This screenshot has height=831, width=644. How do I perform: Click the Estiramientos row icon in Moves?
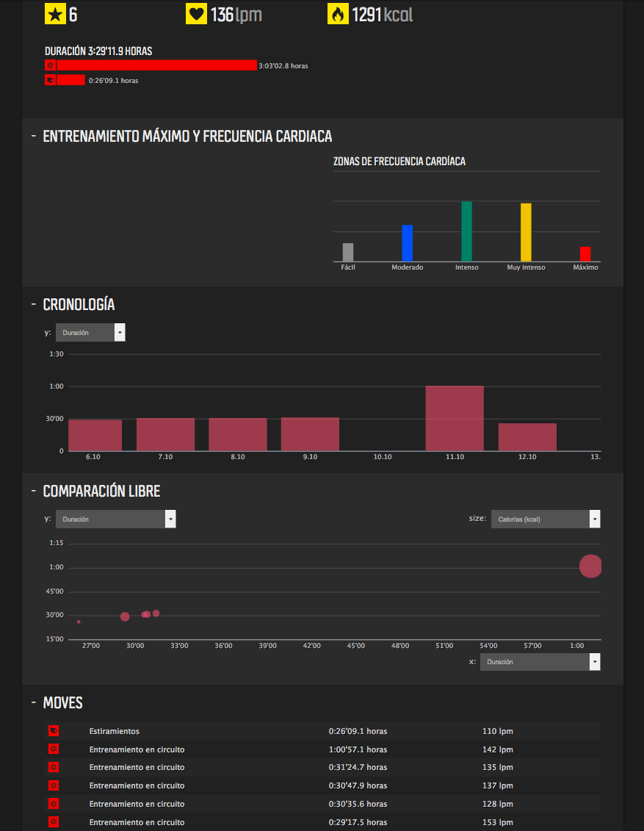pos(53,731)
